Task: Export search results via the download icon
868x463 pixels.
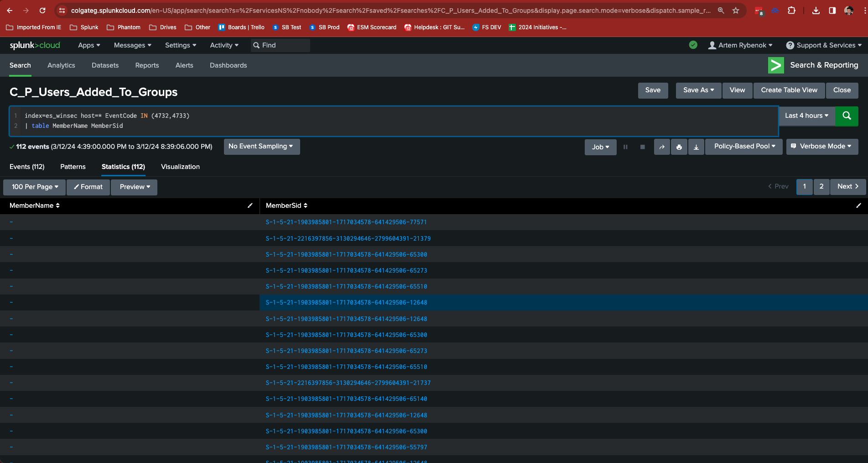Action: [696, 147]
